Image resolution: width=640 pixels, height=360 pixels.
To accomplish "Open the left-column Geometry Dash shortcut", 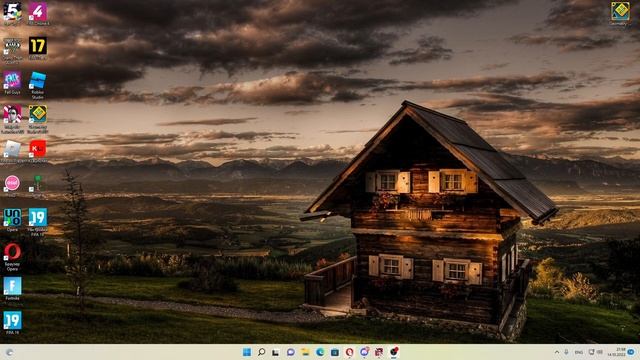I will [x=38, y=114].
